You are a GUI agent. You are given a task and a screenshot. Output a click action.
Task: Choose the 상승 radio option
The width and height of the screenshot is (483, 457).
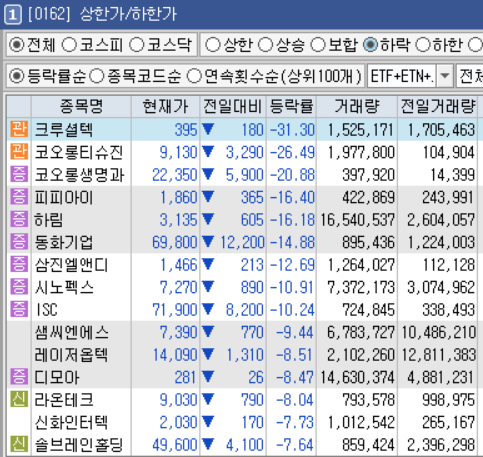pos(265,45)
